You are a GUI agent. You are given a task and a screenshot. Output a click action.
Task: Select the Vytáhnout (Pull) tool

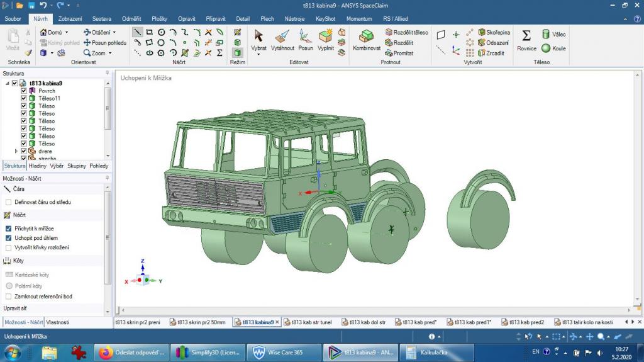coord(282,40)
